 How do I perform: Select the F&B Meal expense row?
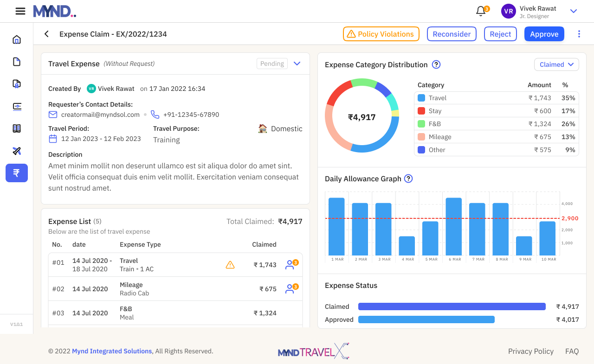click(x=175, y=313)
